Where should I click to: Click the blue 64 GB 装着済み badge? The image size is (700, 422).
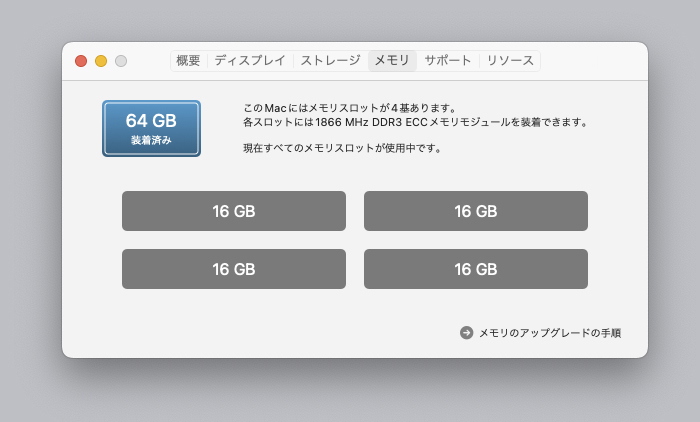(151, 129)
